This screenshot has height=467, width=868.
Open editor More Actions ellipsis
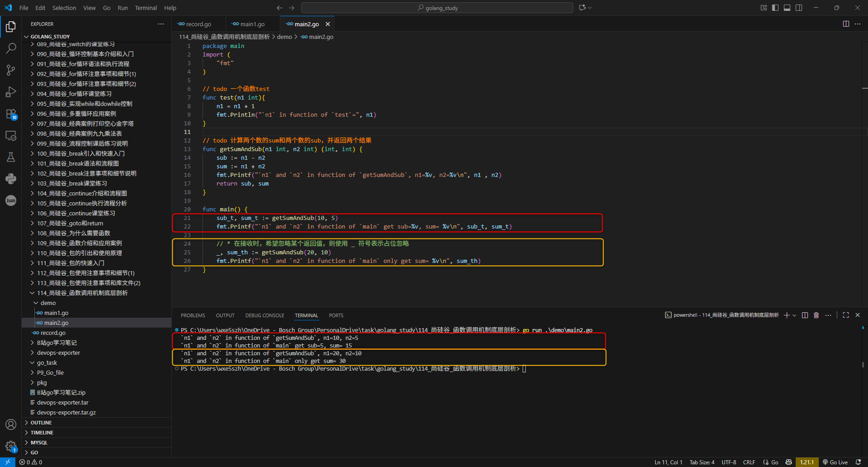click(x=858, y=24)
